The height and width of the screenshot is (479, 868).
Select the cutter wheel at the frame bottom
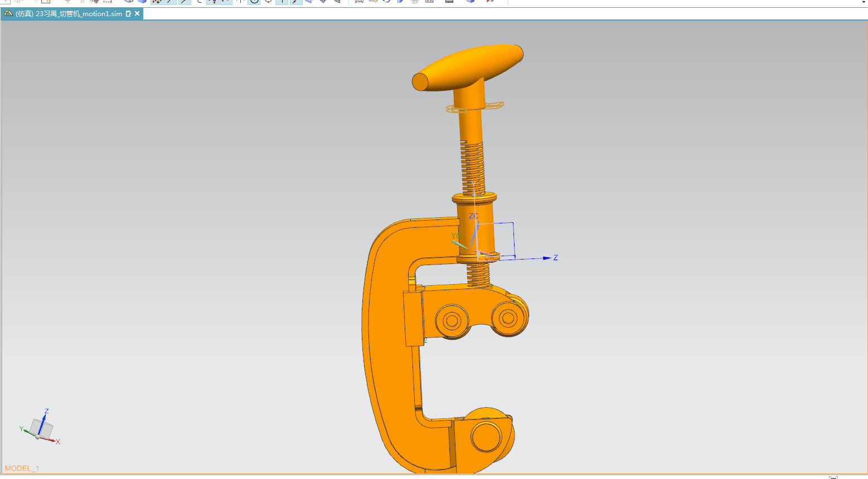(x=486, y=436)
